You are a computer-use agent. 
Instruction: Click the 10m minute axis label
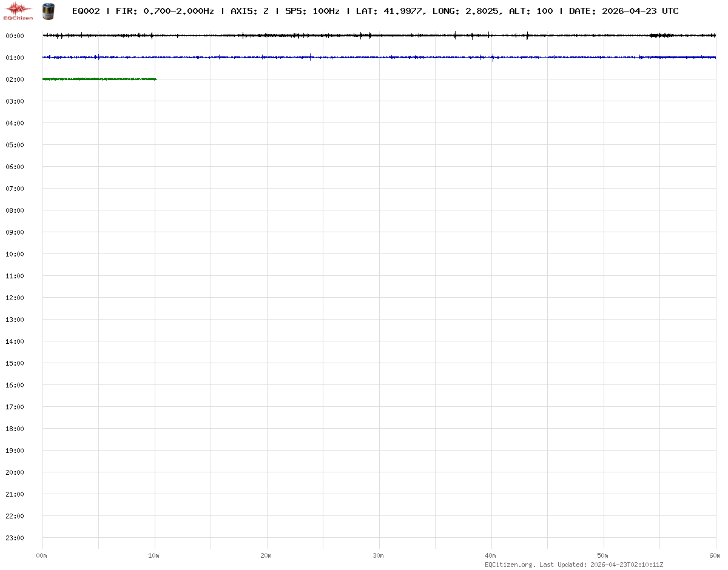pos(154,555)
